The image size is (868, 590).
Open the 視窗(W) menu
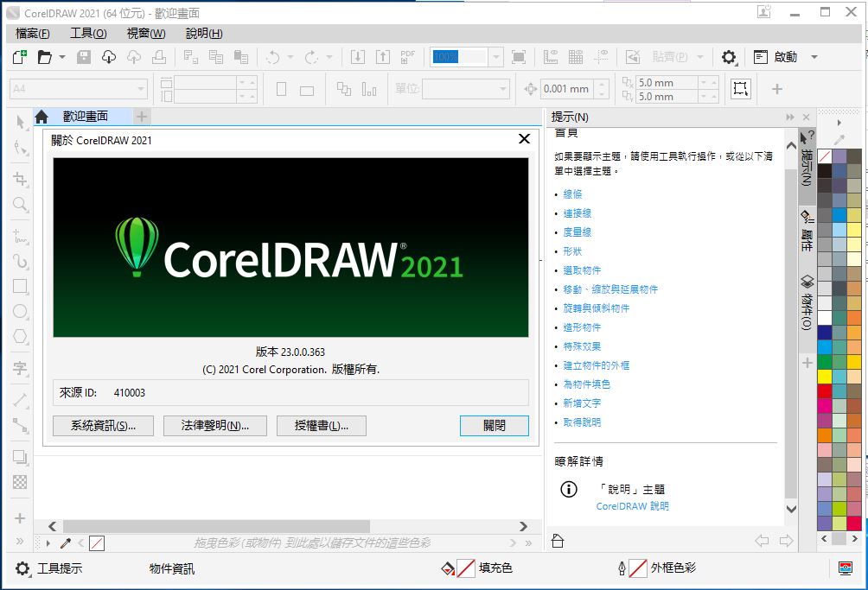pyautogui.click(x=146, y=34)
